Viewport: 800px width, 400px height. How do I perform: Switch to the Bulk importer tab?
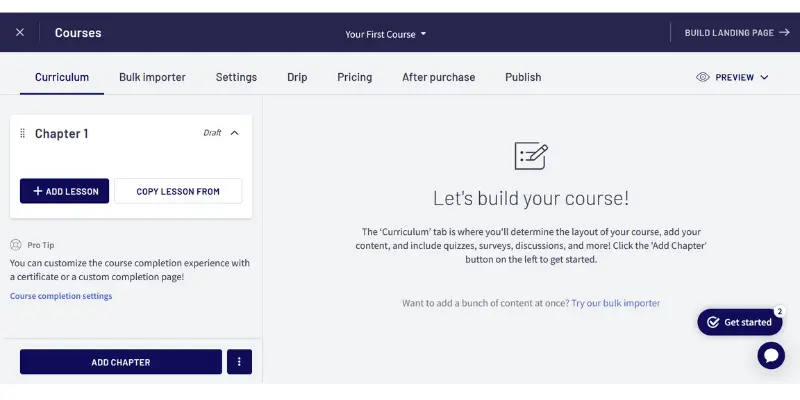point(152,77)
